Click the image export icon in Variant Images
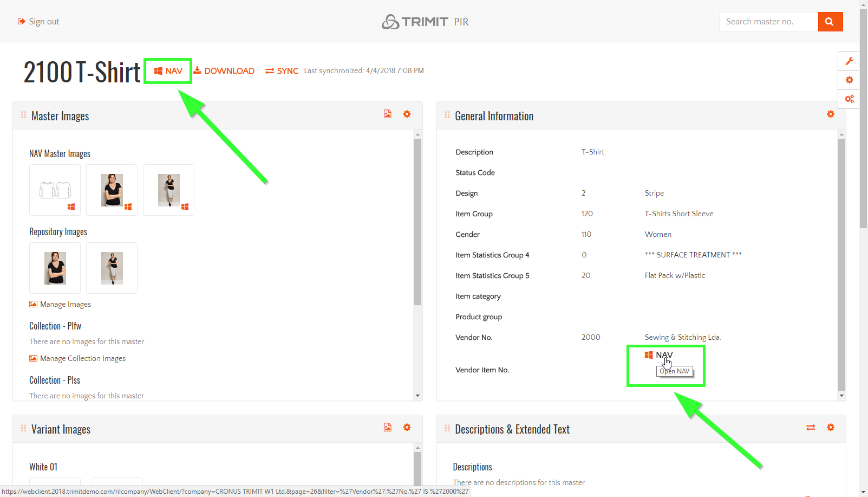This screenshot has height=497, width=868. [388, 428]
